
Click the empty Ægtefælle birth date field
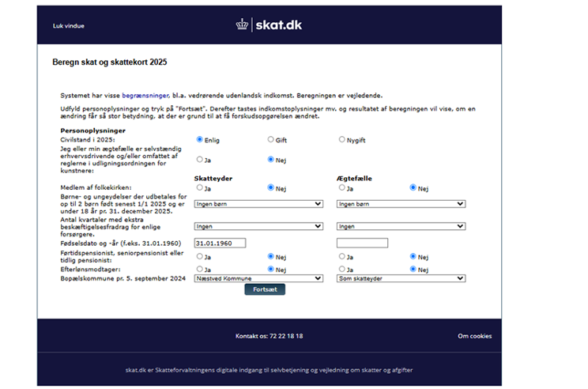click(x=362, y=243)
